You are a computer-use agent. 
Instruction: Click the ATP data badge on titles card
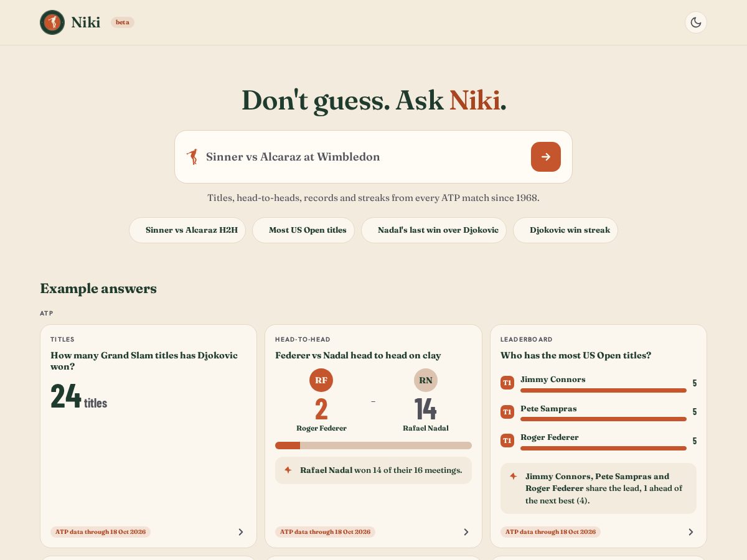pos(100,532)
